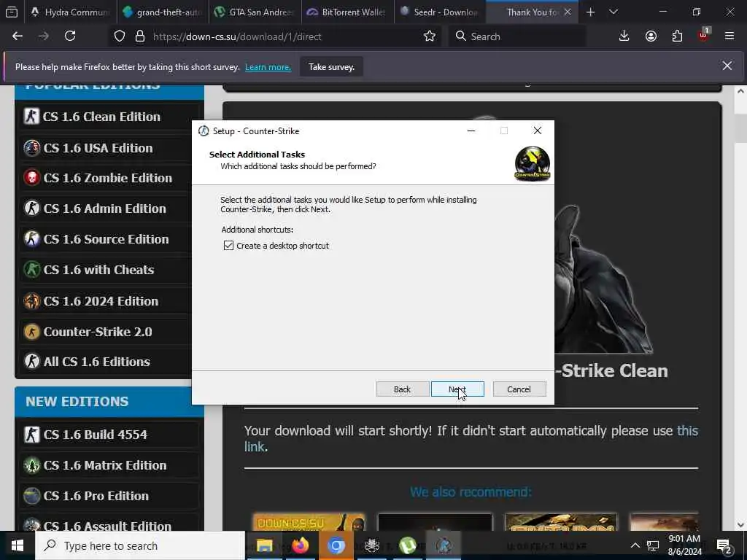Click the red skull Zombie Edition icon

point(32,178)
